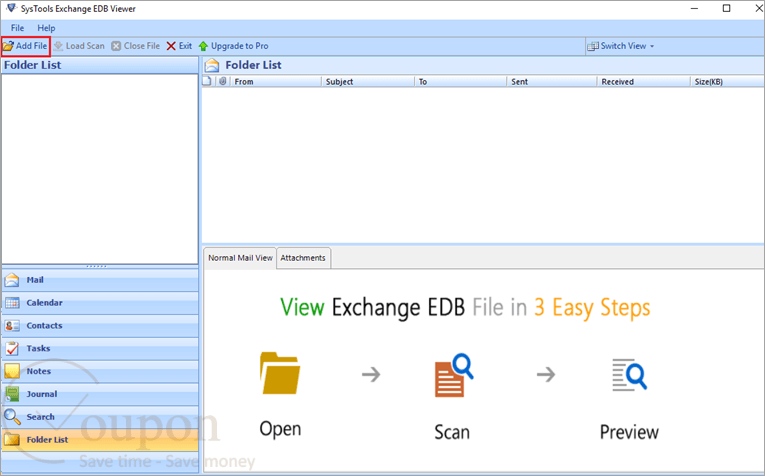
Task: Open the Help menu
Action: click(46, 28)
